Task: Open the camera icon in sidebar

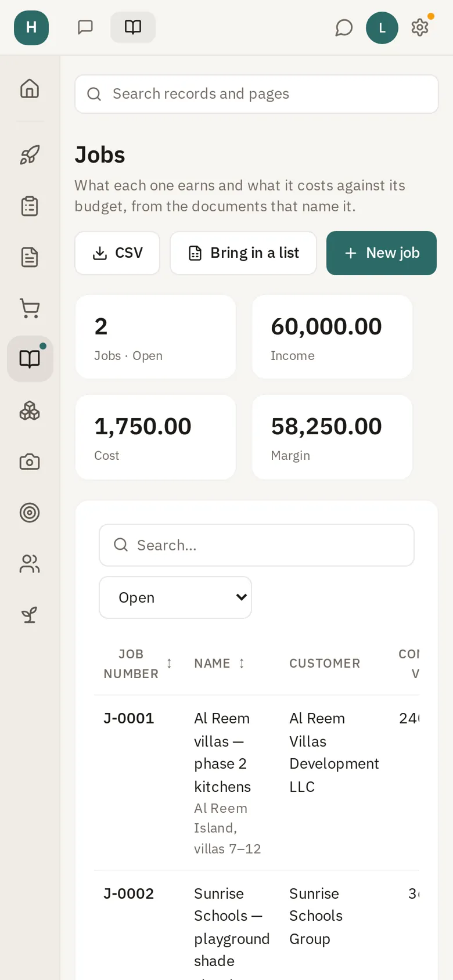Action: coord(30,462)
